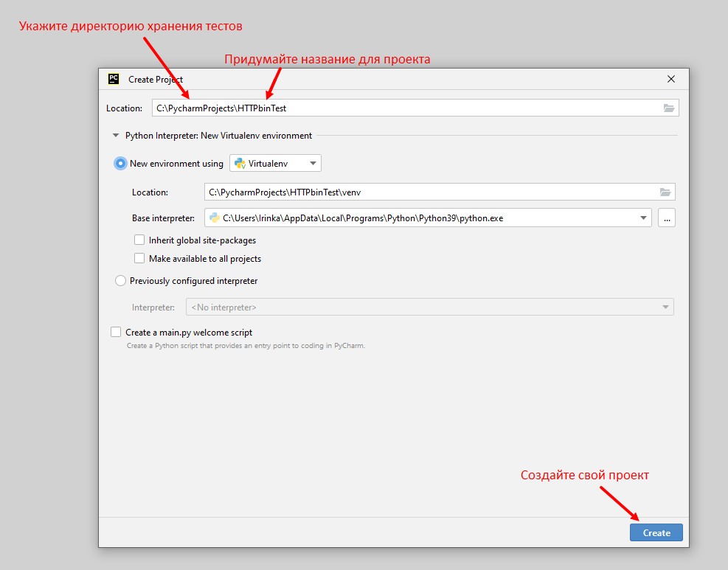Browse folder for virtualenv Location
728x570 pixels.
click(665, 192)
